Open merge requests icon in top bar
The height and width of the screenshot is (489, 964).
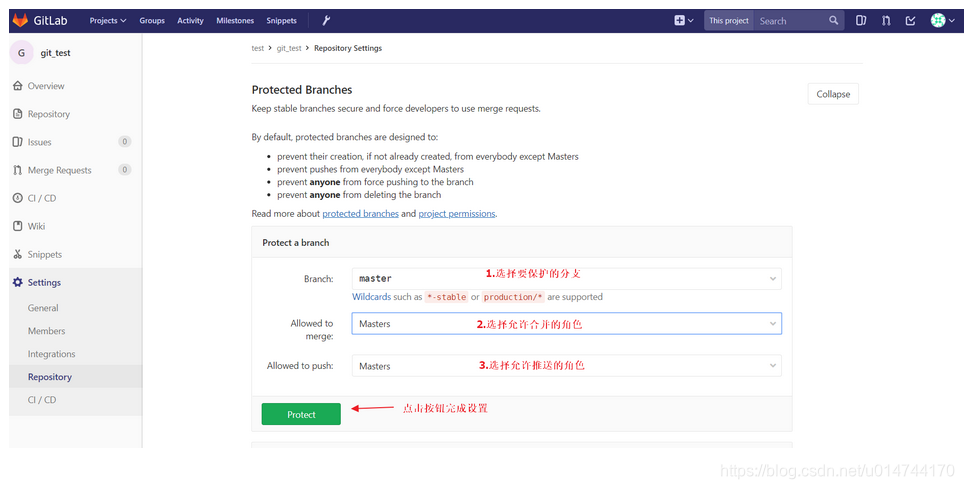(886, 20)
